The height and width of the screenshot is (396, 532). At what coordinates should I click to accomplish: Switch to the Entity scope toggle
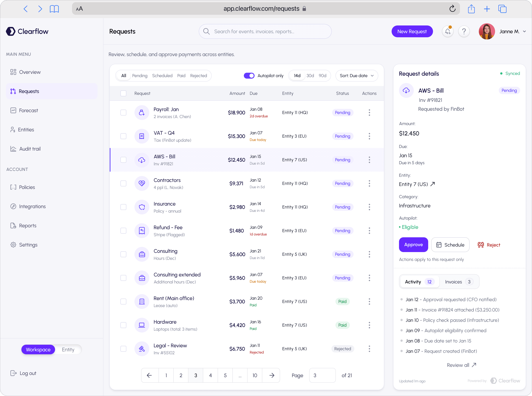pyautogui.click(x=68, y=349)
